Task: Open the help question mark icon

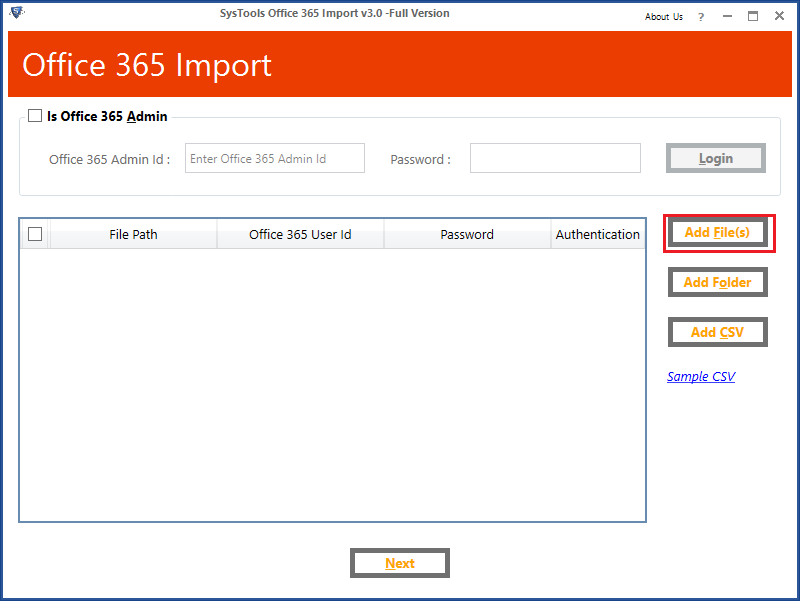Action: 701,17
